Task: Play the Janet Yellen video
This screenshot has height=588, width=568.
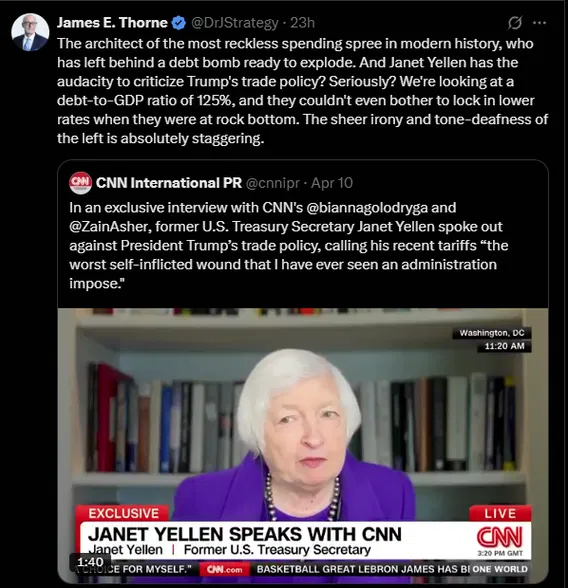Action: tap(303, 446)
